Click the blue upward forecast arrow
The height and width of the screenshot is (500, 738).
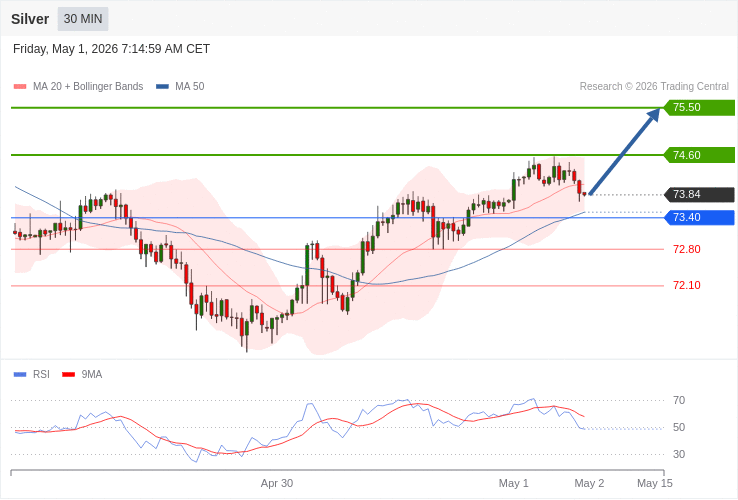click(624, 151)
